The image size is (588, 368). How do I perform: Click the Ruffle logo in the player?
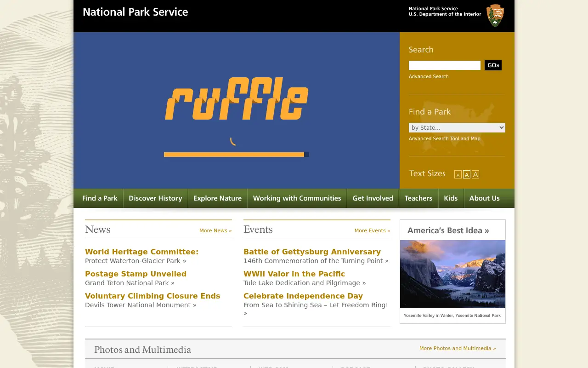[x=237, y=98]
